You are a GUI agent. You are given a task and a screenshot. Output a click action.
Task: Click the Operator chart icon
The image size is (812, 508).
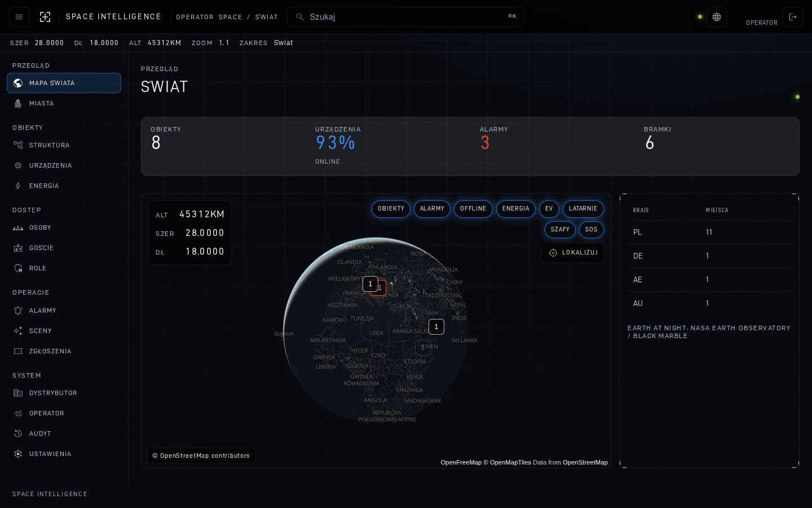pos(18,413)
